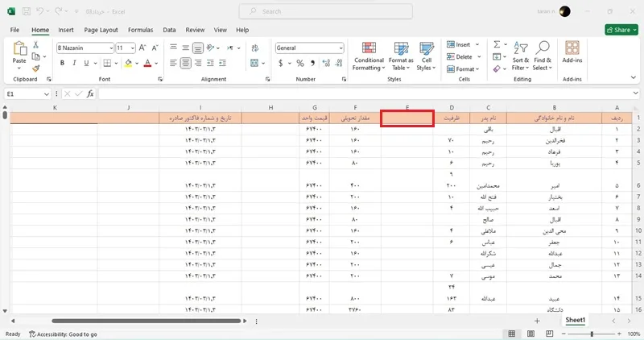
Task: Click Increase Indent icon
Action: click(223, 63)
